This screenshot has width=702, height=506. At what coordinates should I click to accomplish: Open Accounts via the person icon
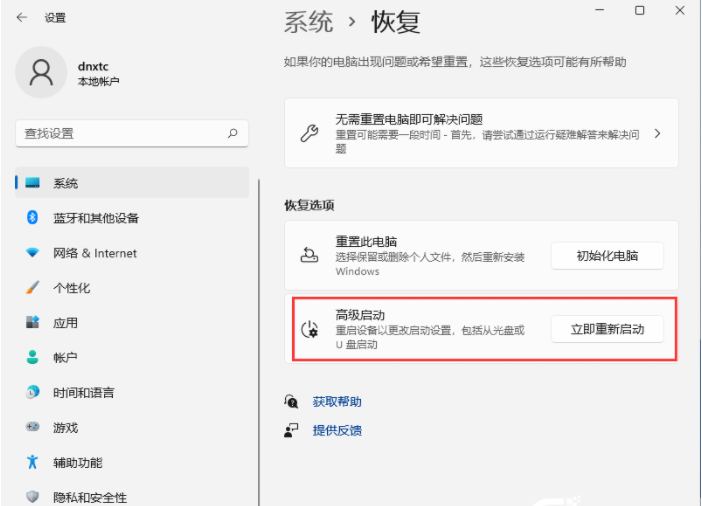click(32, 358)
